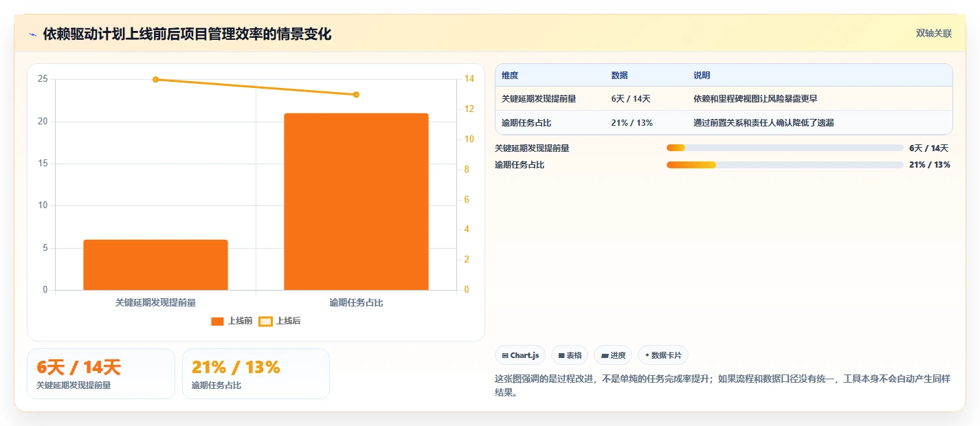Click the lightning icon beside the title
Image resolution: width=980 pixels, height=426 pixels.
(32, 34)
